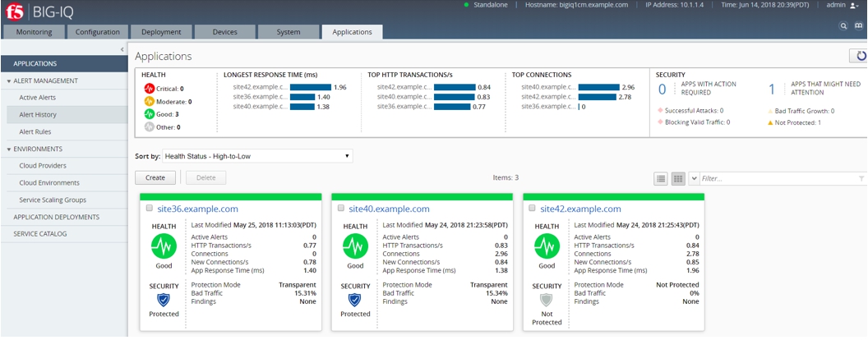The image size is (868, 340).
Task: Click the site36 Good health heartbeat icon
Action: point(164,246)
